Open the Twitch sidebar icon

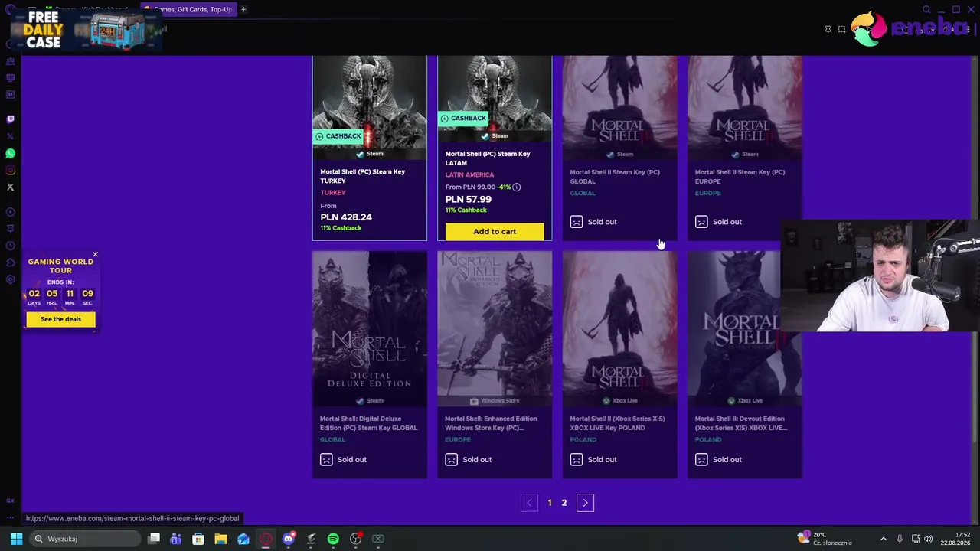pos(10,119)
